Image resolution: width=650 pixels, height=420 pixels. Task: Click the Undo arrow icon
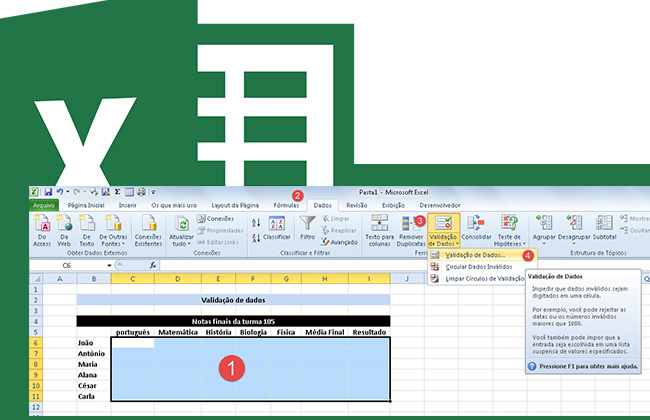click(60, 192)
